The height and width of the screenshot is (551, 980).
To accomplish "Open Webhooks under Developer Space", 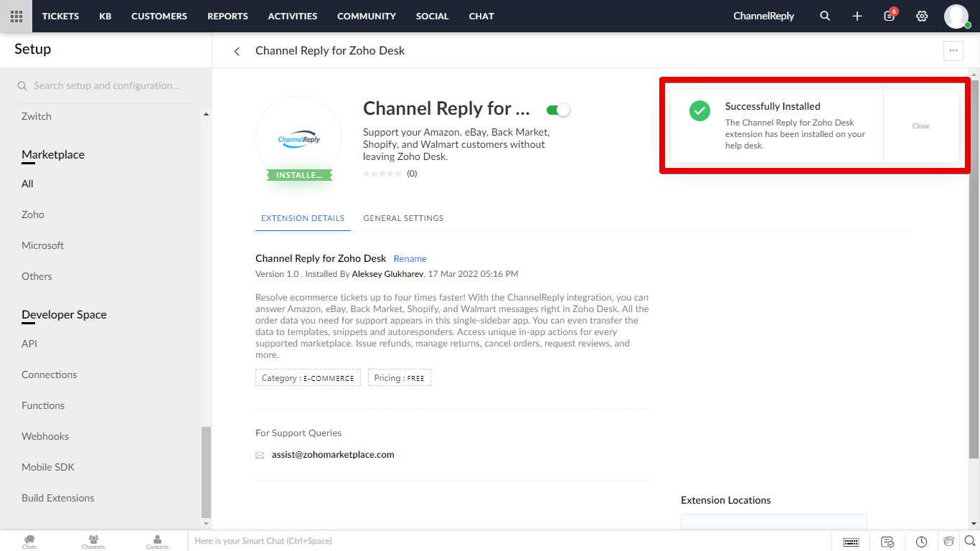I will (45, 436).
